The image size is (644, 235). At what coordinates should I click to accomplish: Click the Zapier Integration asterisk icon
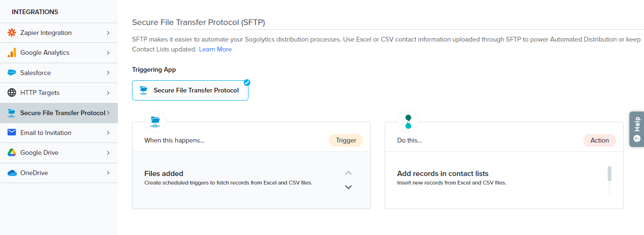click(12, 33)
